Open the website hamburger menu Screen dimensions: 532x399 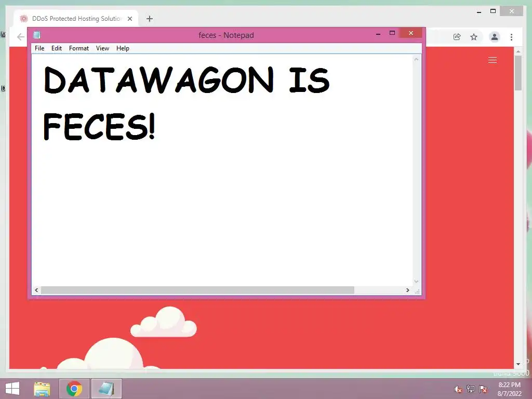point(493,60)
